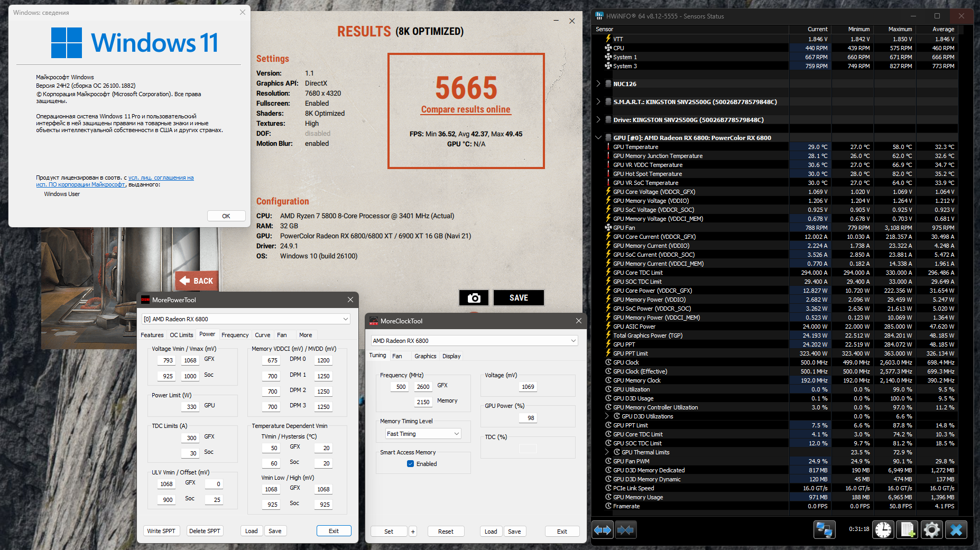
Task: Click Compare results online link
Action: click(x=466, y=109)
